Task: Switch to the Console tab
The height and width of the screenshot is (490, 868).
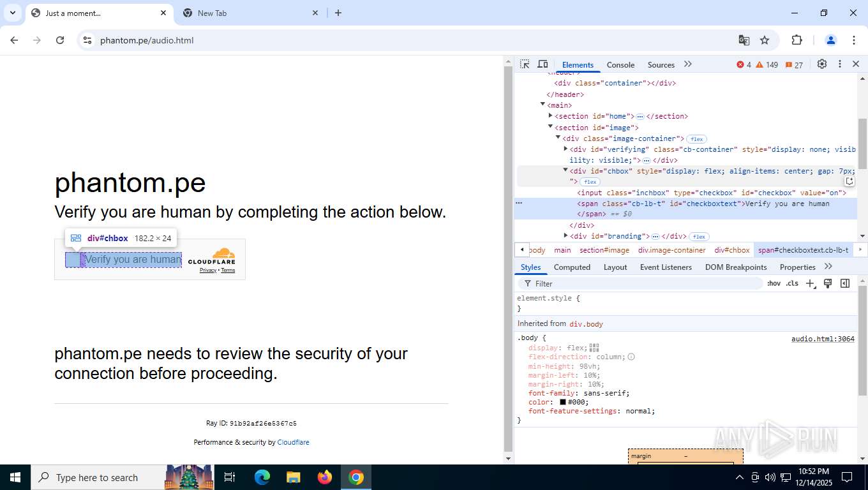Action: tap(620, 65)
